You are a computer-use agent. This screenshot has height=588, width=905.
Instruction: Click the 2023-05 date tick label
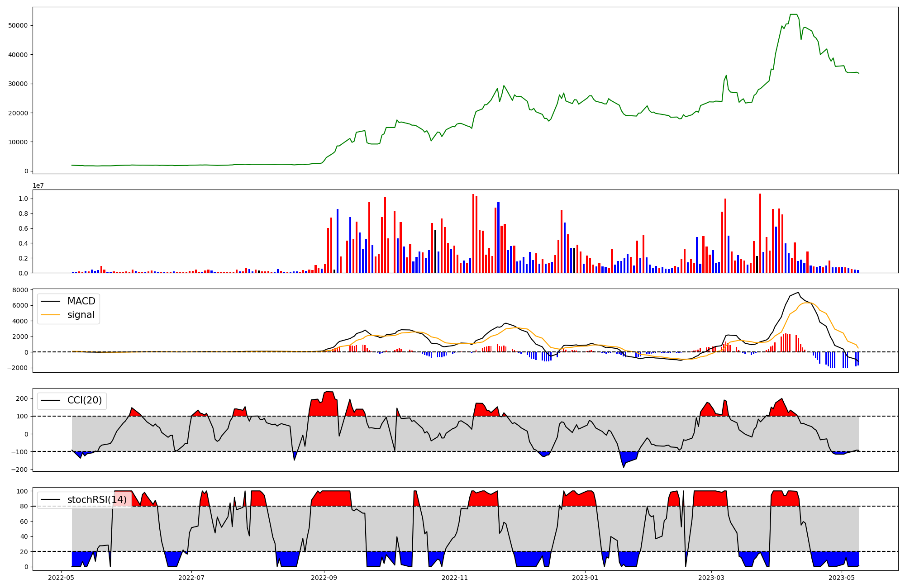point(842,578)
